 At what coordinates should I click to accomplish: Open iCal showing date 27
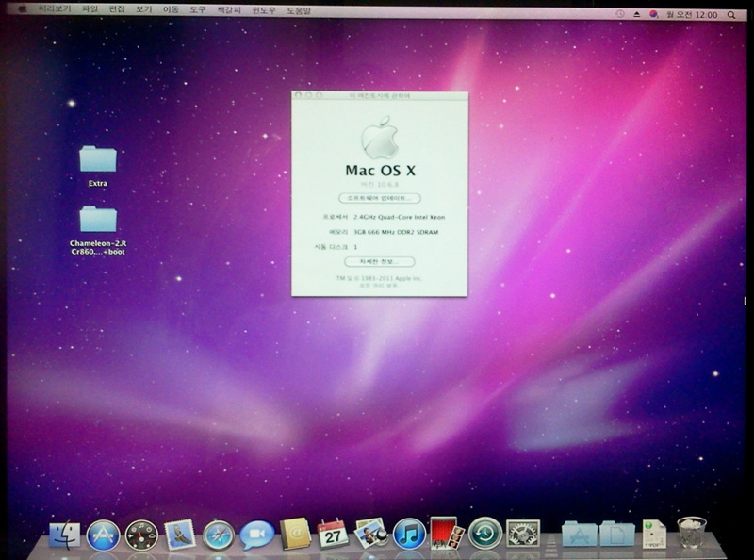(333, 534)
